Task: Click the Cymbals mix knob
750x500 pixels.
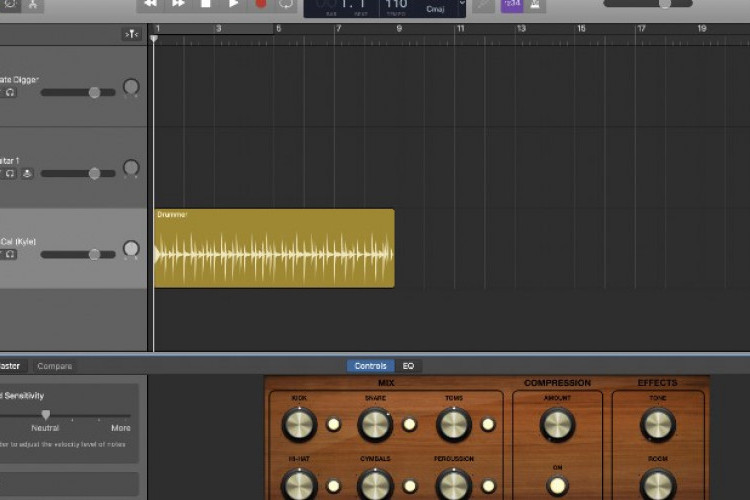Action: 375,485
